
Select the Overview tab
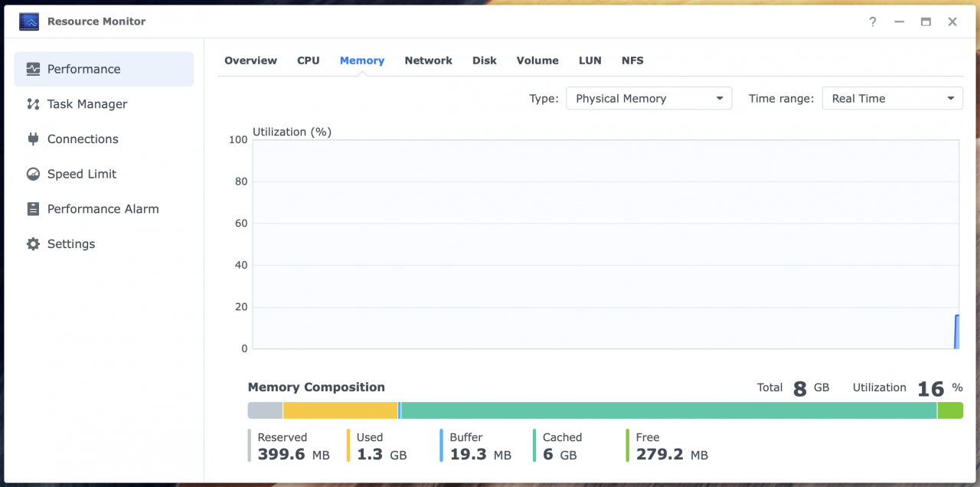250,60
